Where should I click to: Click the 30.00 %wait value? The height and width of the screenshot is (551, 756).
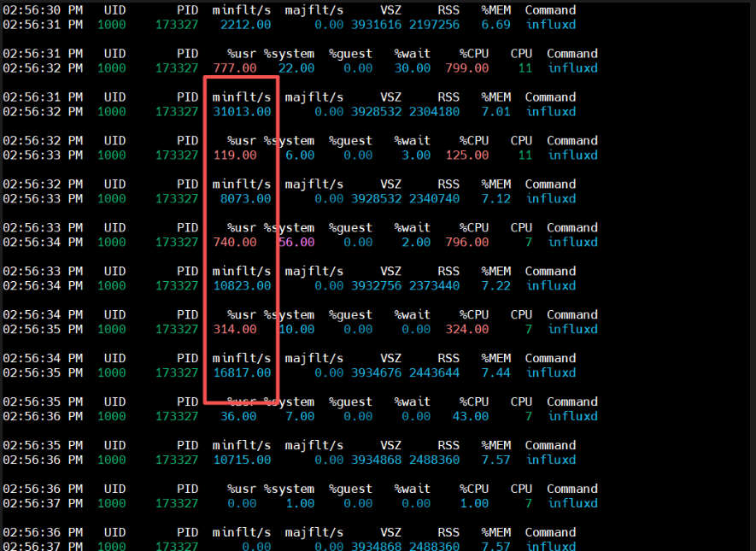[413, 68]
